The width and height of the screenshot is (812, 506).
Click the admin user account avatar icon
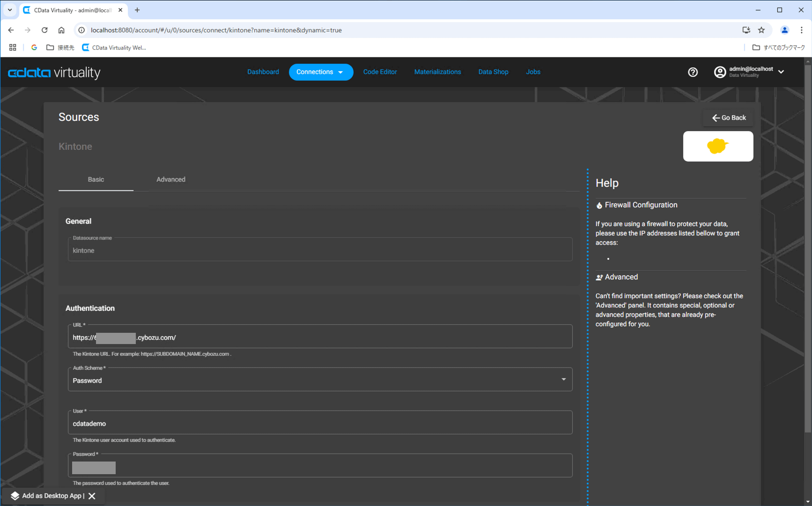pyautogui.click(x=720, y=72)
